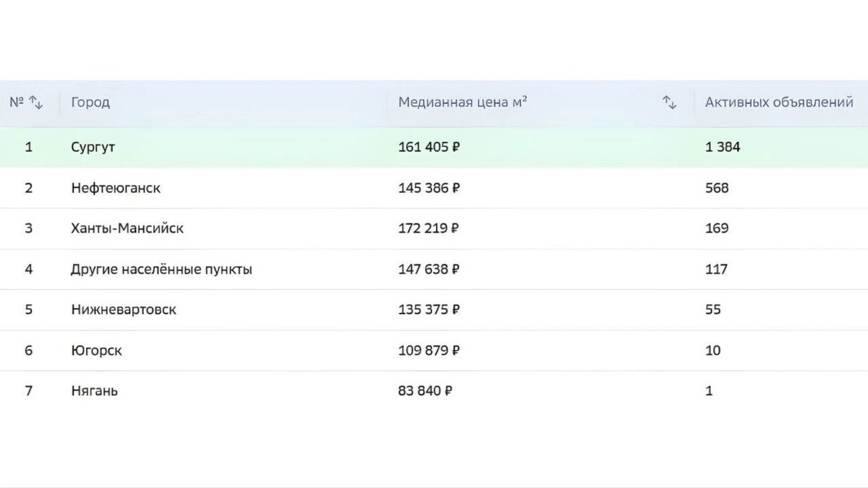The image size is (868, 488).
Task: Select the Нягань city cell
Action: point(94,391)
